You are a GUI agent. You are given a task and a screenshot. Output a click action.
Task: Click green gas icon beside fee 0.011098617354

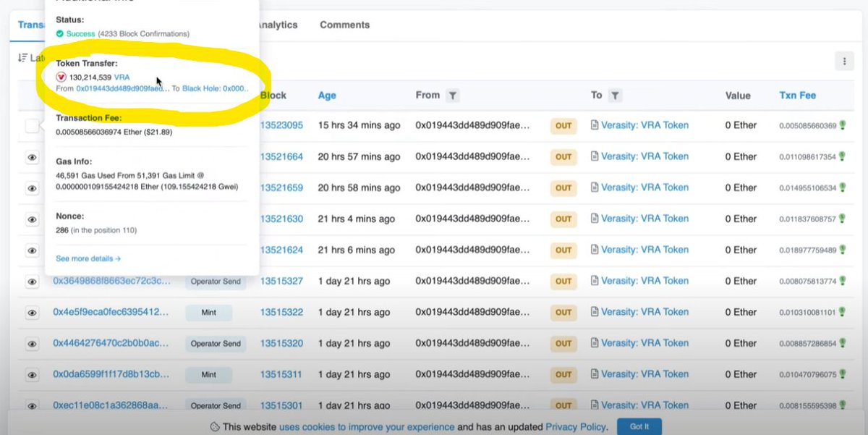click(x=842, y=156)
